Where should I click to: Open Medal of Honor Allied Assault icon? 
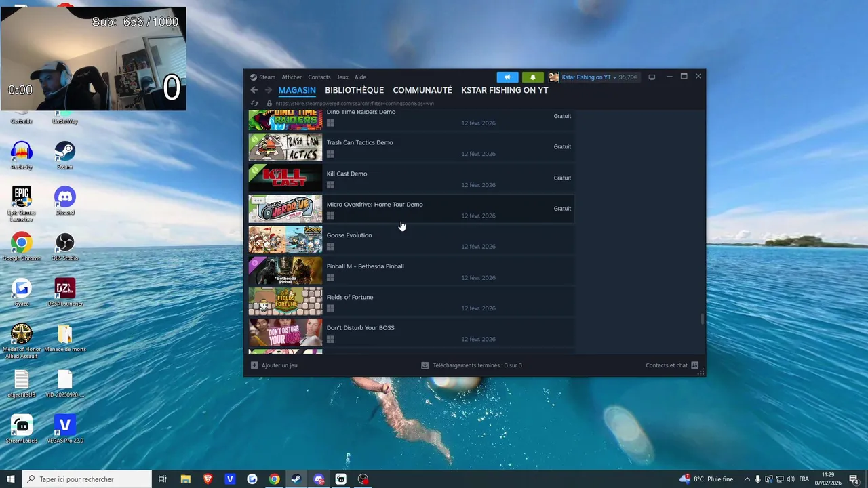click(22, 341)
